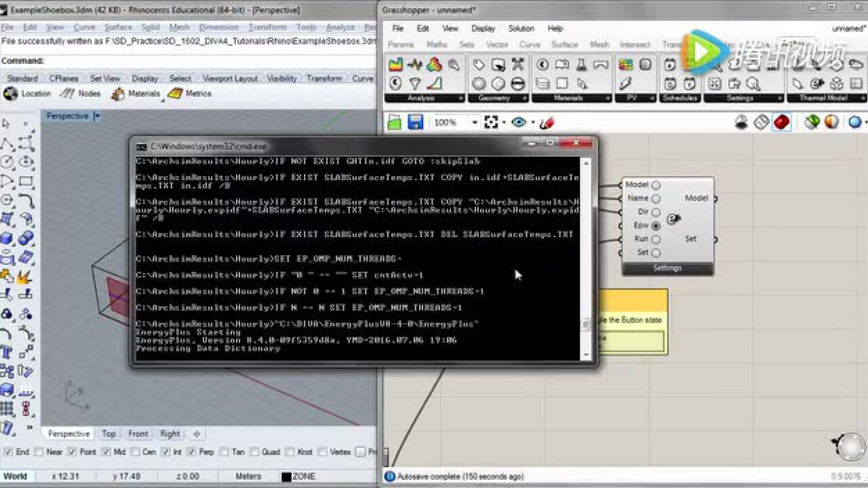The width and height of the screenshot is (868, 488).
Task: Click the add viewport tab plus button
Action: (197, 434)
